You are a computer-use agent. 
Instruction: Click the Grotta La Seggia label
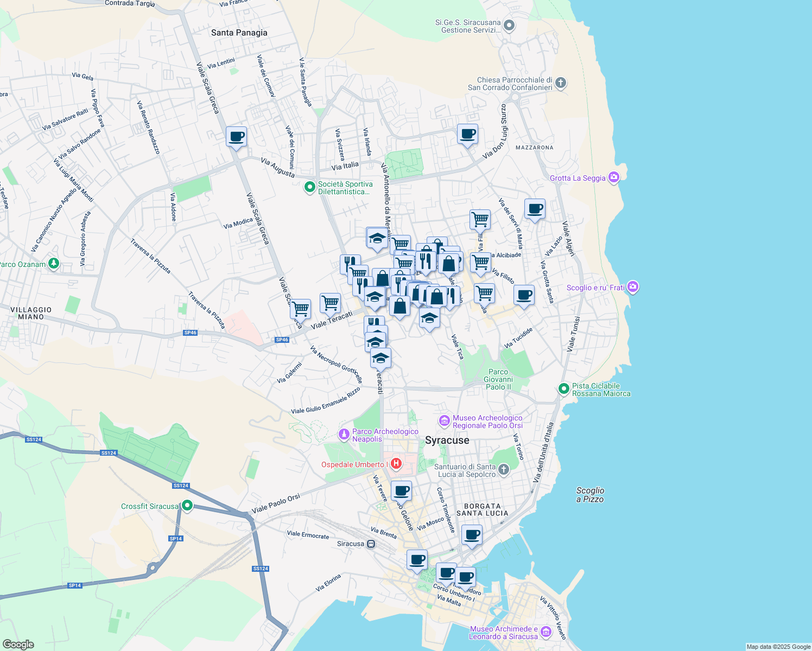pyautogui.click(x=578, y=178)
